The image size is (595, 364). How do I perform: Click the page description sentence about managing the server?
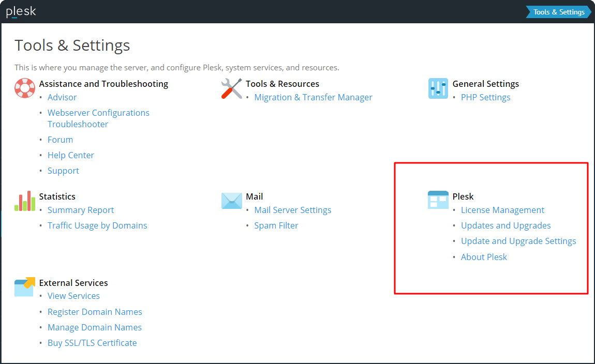(x=177, y=68)
